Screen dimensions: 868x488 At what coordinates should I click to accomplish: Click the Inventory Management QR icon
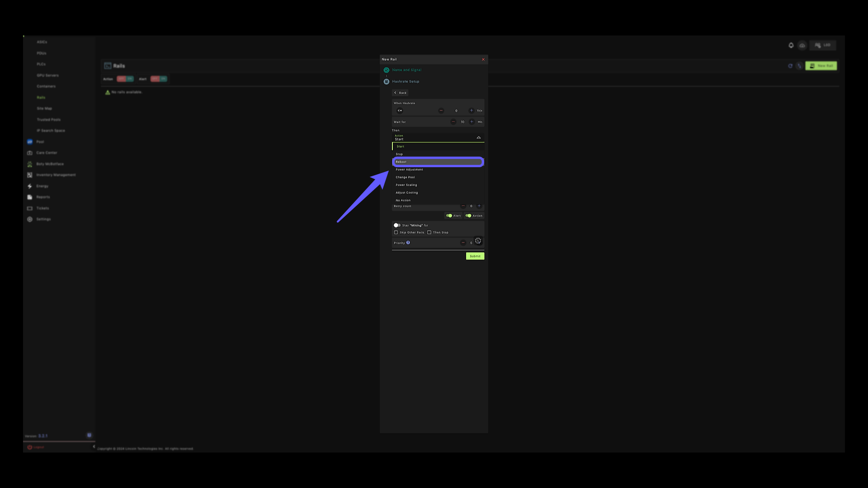tap(30, 175)
